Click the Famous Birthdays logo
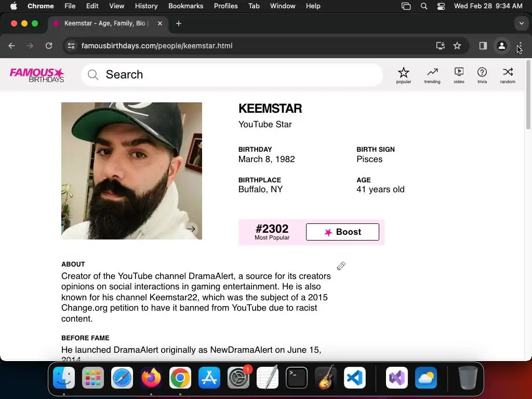This screenshot has width=532, height=399. pyautogui.click(x=37, y=75)
